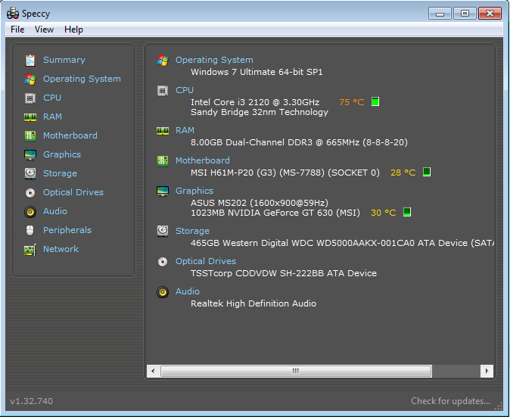This screenshot has height=420, width=510.
Task: Click the Optical Drives disc icon in summary pane
Action: (163, 262)
